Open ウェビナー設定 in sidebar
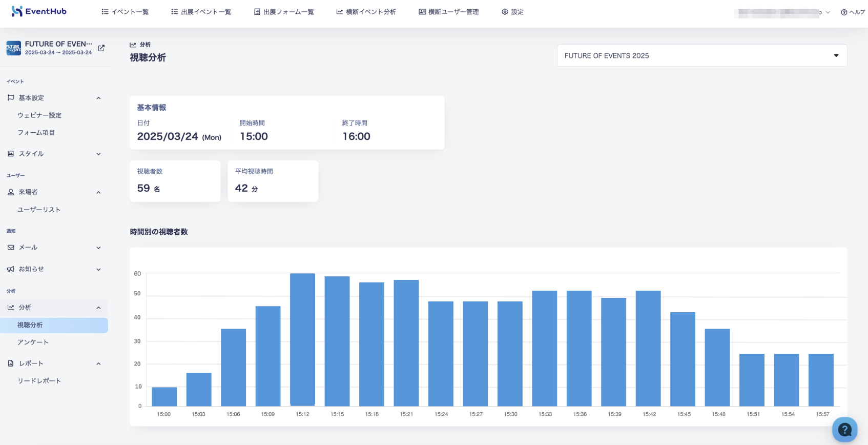The image size is (868, 445). point(39,115)
